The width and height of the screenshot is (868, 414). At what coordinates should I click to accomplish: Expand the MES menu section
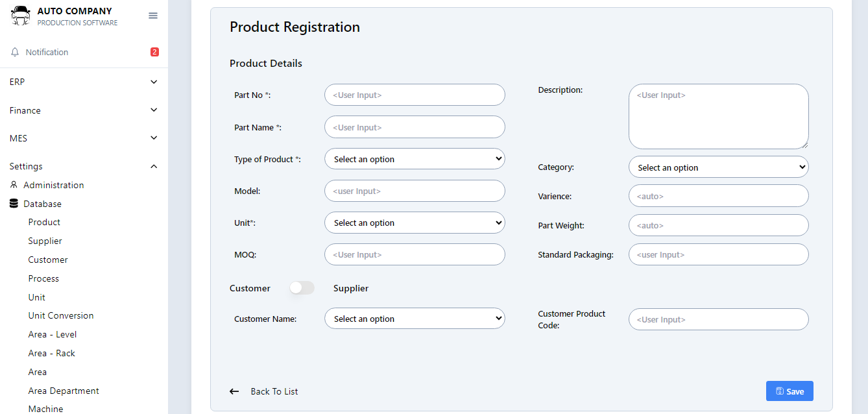click(84, 138)
